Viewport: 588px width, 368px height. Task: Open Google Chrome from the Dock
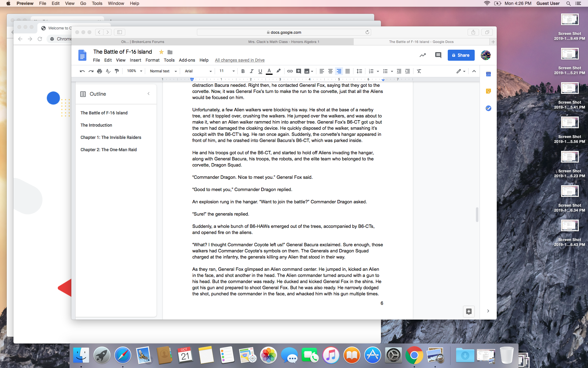[414, 355]
